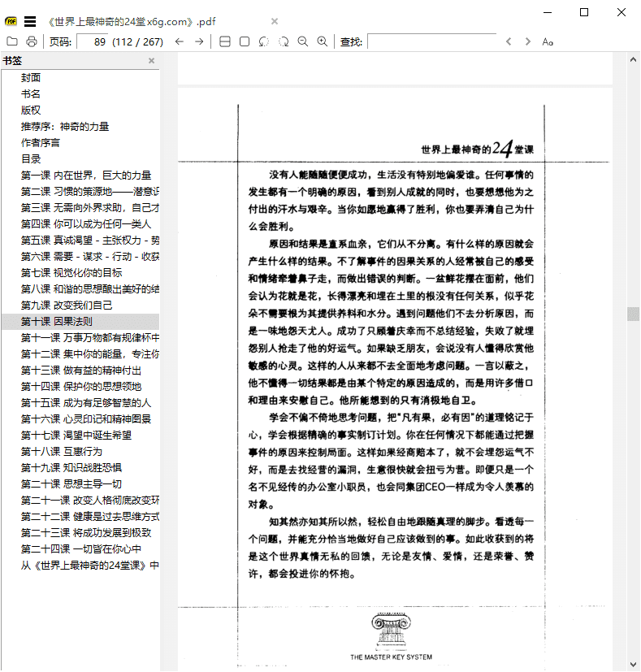Screen dimensions: 641x672
Task: Zoom out using the minus magnifier
Action: pos(303,41)
